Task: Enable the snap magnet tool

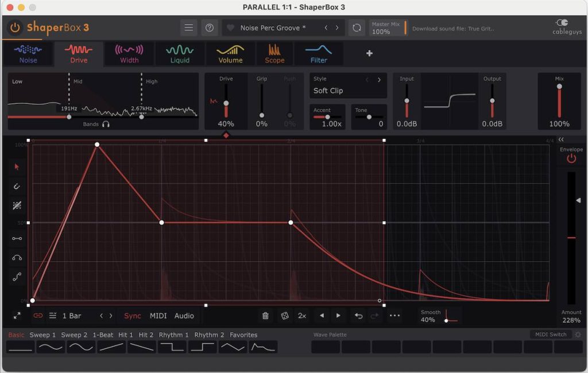Action: point(17,185)
